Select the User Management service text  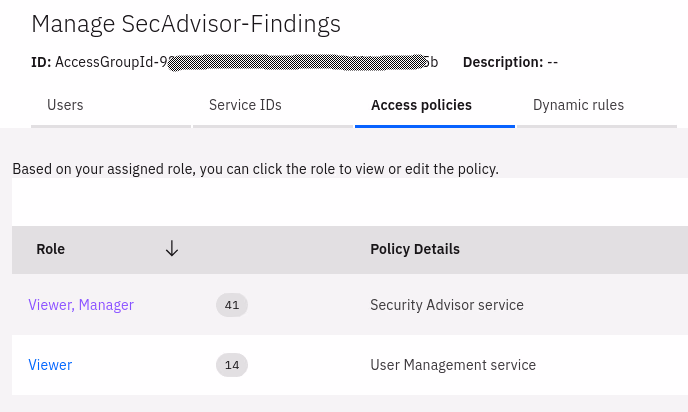pyautogui.click(x=453, y=365)
